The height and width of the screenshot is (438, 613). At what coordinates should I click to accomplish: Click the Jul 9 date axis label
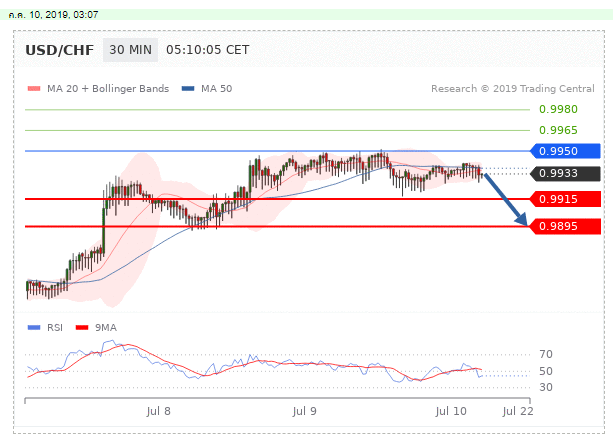(304, 411)
